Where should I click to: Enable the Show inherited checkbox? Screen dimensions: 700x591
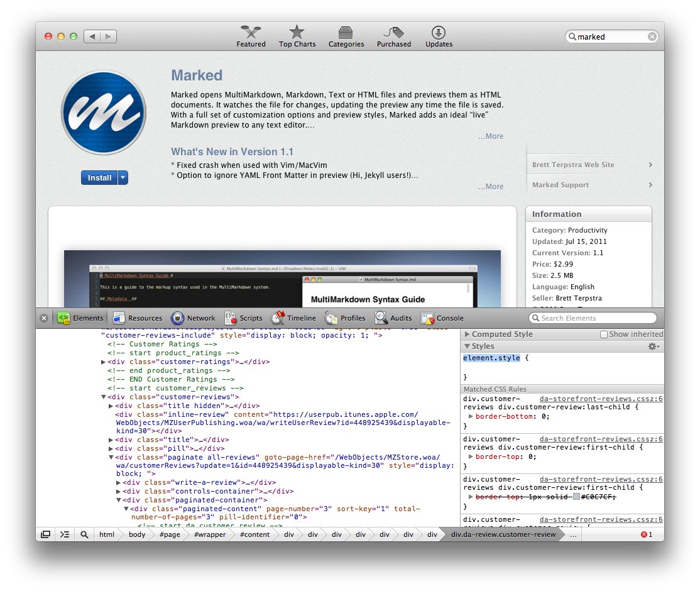pos(604,334)
